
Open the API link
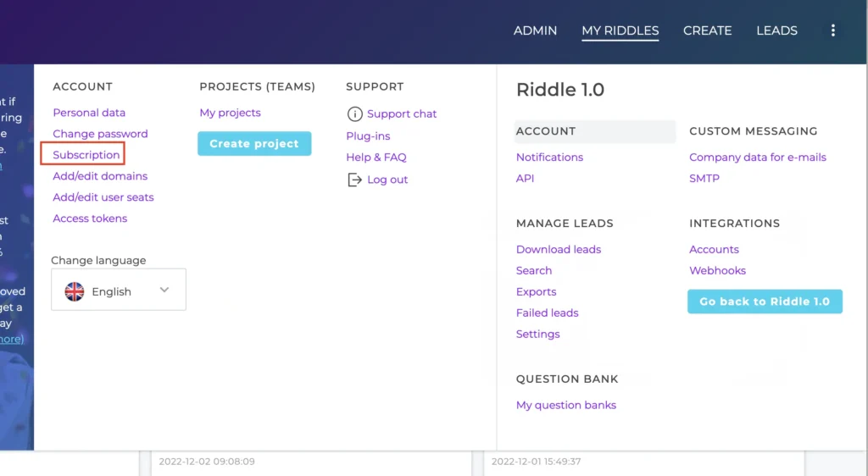point(525,179)
